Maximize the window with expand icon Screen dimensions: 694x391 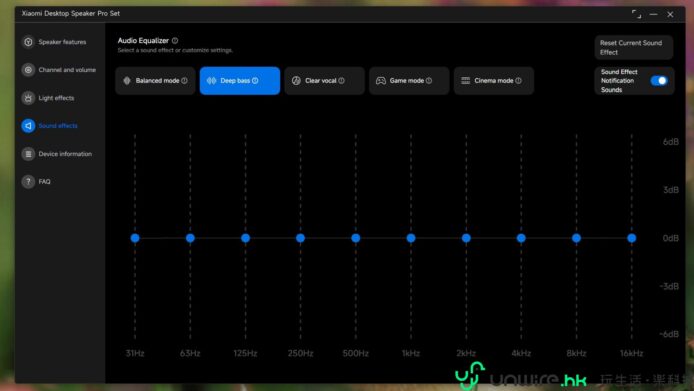click(x=636, y=14)
